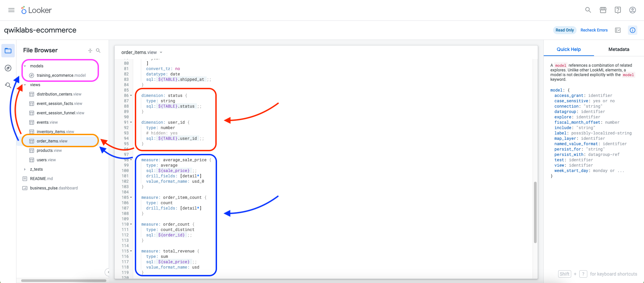Screen dimensions: 644x283
Task: Click 'count_distinct' type value in code
Action: pos(177,230)
